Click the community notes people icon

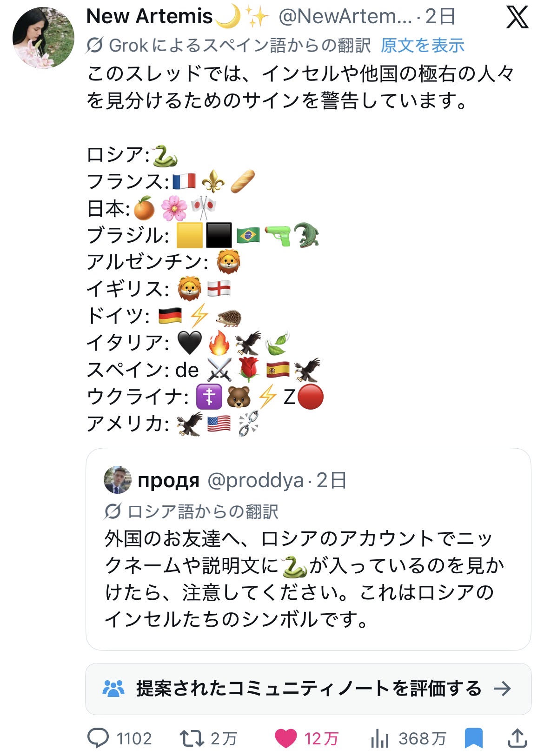click(113, 689)
